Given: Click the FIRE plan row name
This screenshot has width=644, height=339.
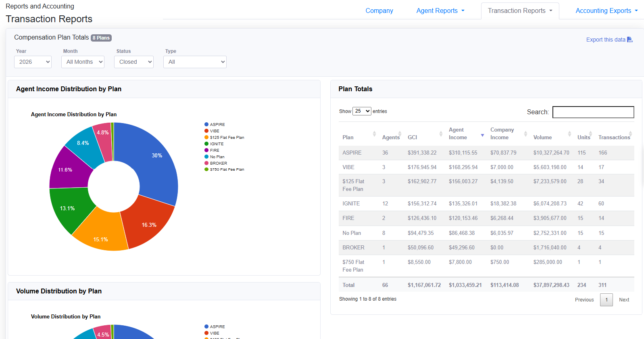Looking at the screenshot, I should [348, 218].
